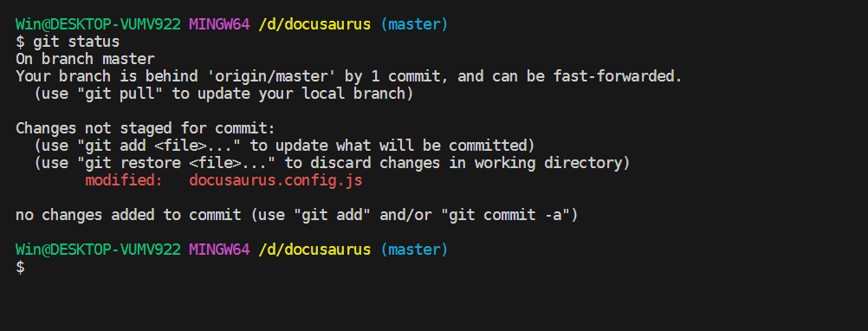Click the 'Changes not staged for commit:' heading
Screen dimensions: 868x331
146,128
